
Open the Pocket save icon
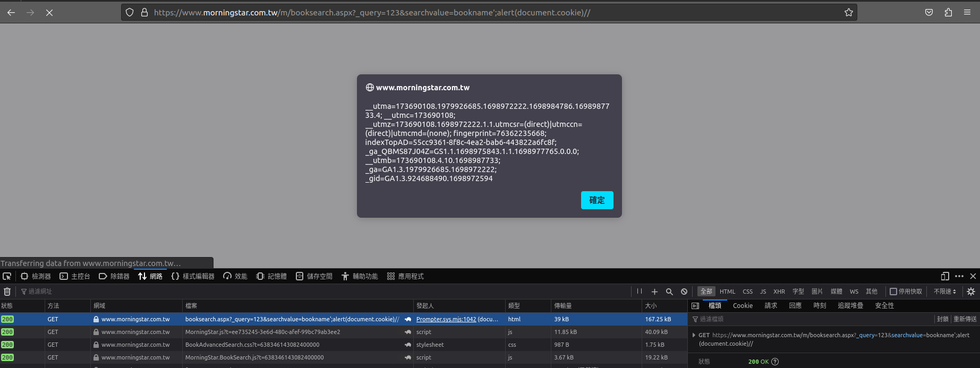[x=929, y=12]
